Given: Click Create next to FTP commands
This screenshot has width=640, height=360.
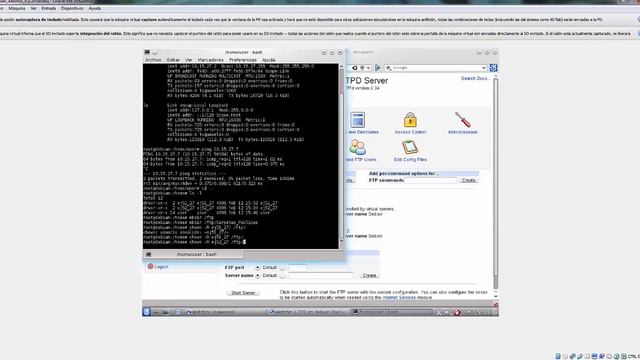Looking at the screenshot, I should point(468,180).
